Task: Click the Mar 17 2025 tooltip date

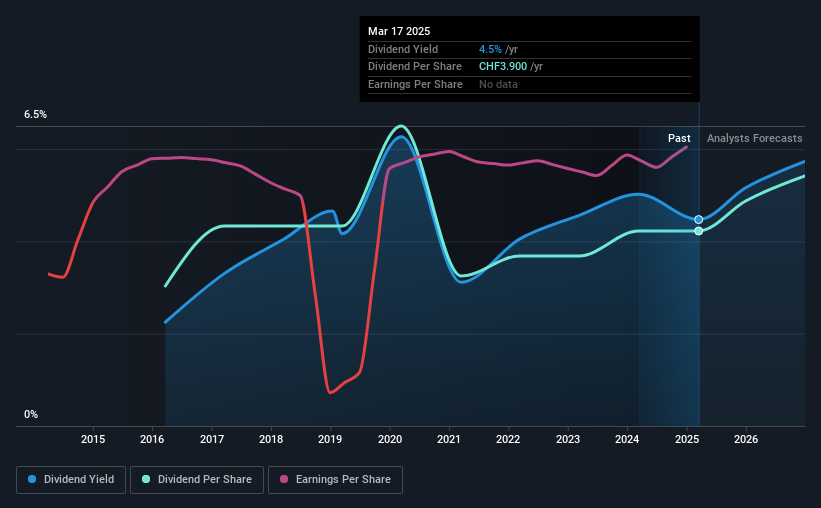Action: click(x=399, y=31)
